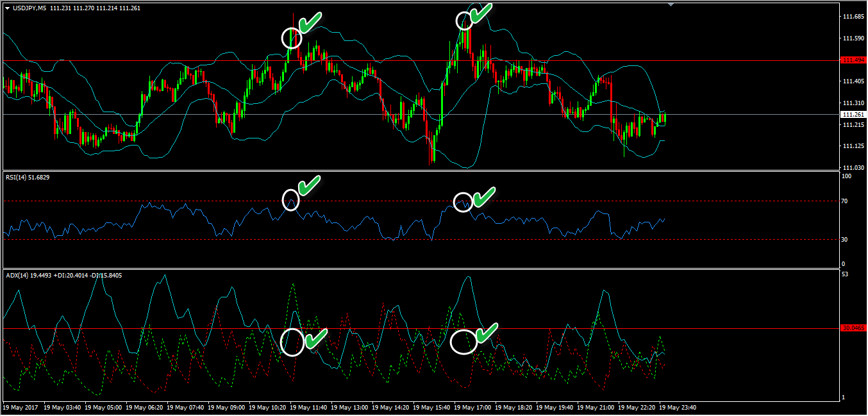Image resolution: width=868 pixels, height=416 pixels.
Task: Click the triangle beside USDJPY,M5 title
Action: pyautogui.click(x=7, y=8)
